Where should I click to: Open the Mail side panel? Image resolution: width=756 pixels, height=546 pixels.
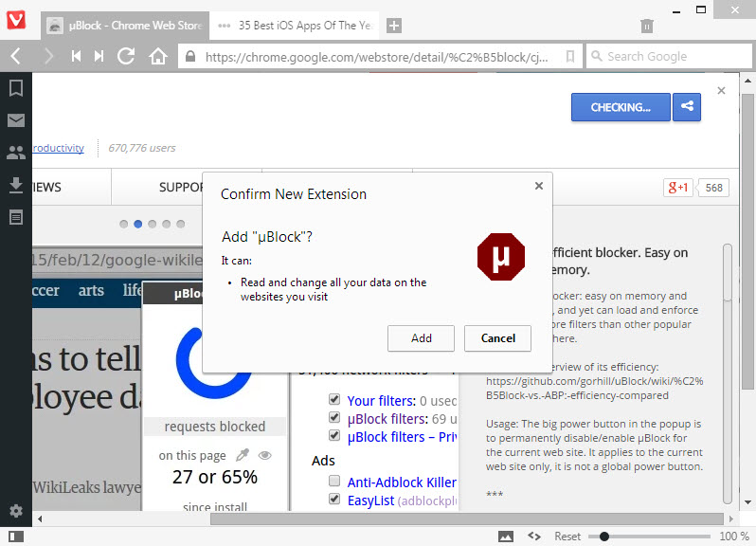click(x=16, y=120)
